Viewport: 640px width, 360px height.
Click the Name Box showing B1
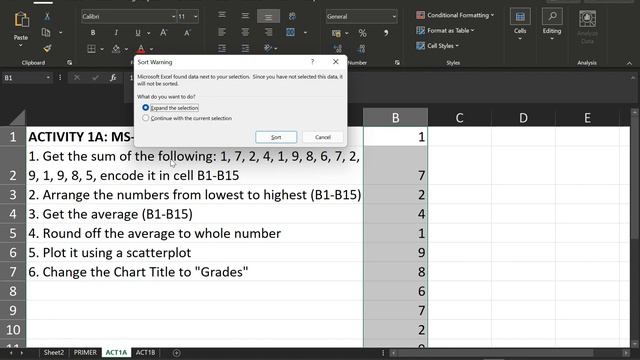[24, 78]
